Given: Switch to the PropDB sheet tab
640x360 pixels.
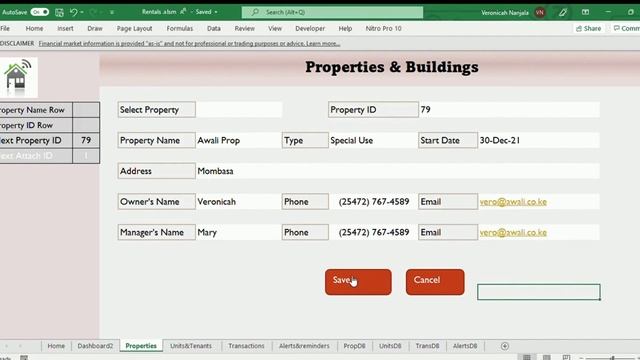Looking at the screenshot, I should 354,346.
